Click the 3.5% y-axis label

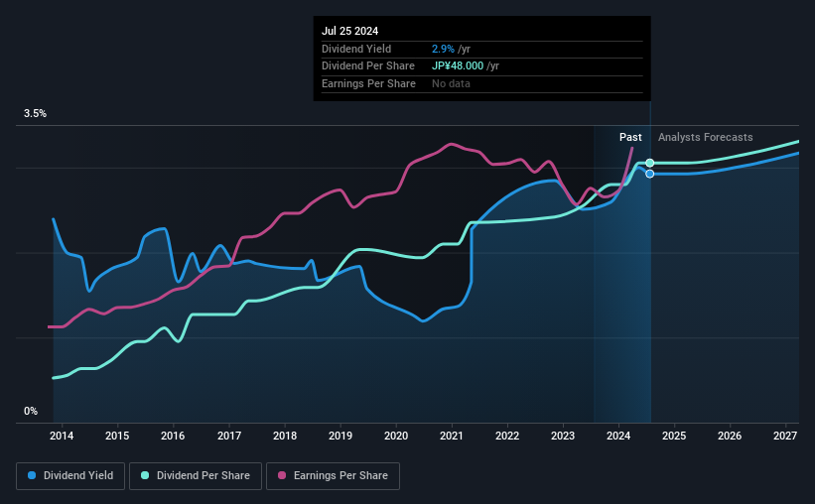pos(35,113)
